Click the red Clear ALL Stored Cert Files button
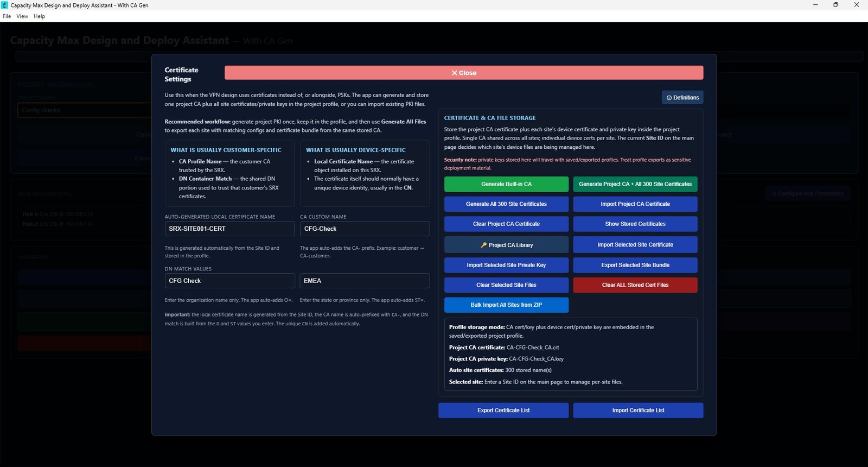 635,285
